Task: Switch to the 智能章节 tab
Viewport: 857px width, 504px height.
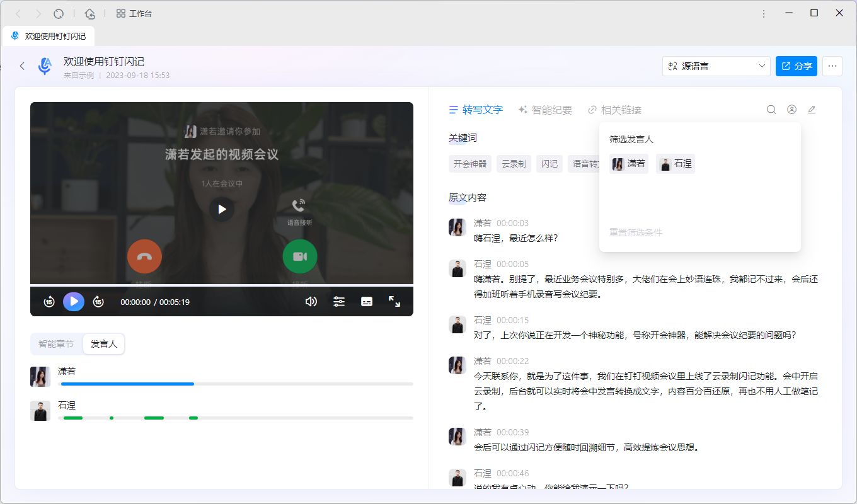Action: [56, 343]
